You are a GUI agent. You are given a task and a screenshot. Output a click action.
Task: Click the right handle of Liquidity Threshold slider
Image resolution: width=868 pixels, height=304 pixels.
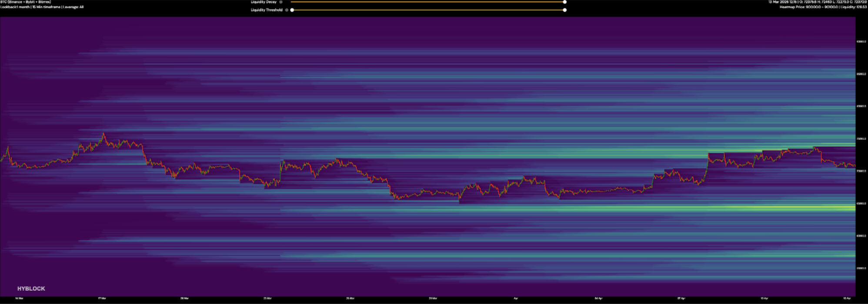tap(565, 10)
